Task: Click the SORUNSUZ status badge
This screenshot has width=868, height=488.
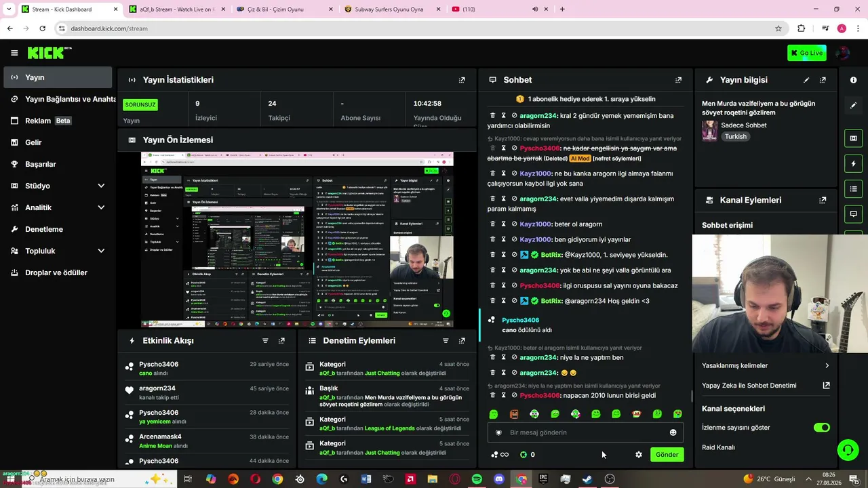Action: tap(140, 105)
